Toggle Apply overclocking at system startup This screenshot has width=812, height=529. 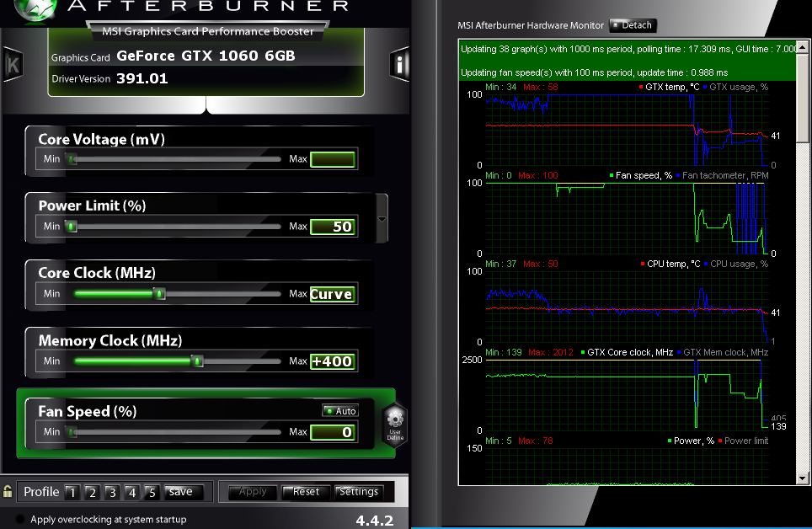pyautogui.click(x=20, y=519)
